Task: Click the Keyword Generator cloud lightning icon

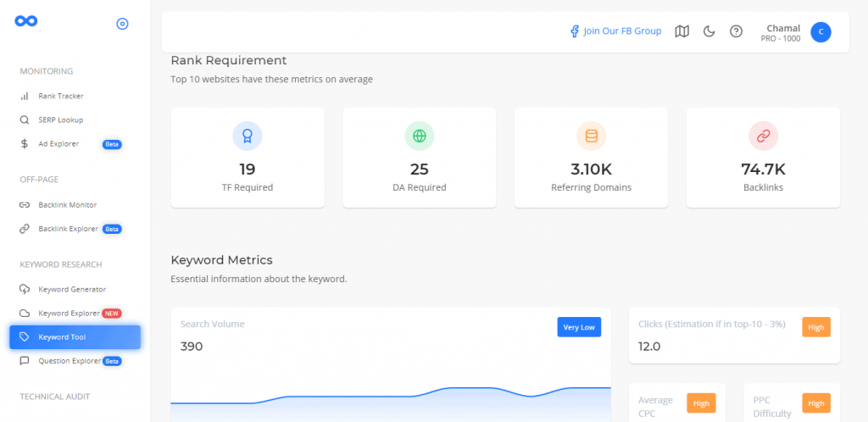Action: [25, 289]
